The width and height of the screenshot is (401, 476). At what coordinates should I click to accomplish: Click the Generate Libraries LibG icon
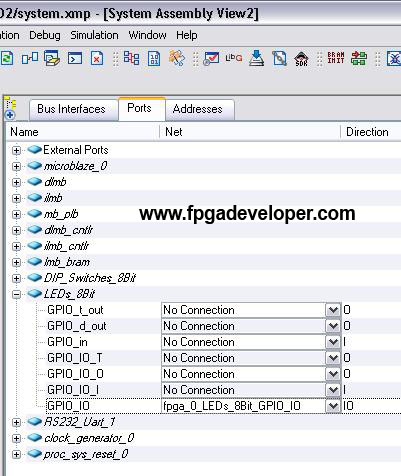pos(234,58)
